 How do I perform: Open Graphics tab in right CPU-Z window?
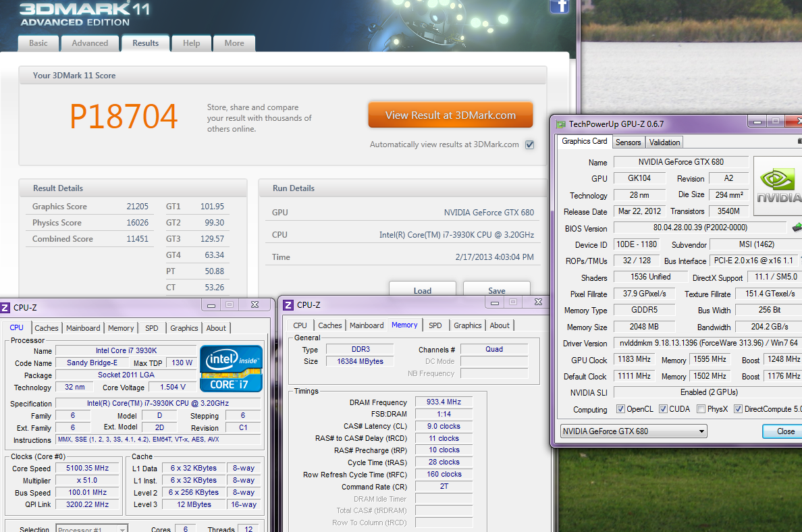467,325
